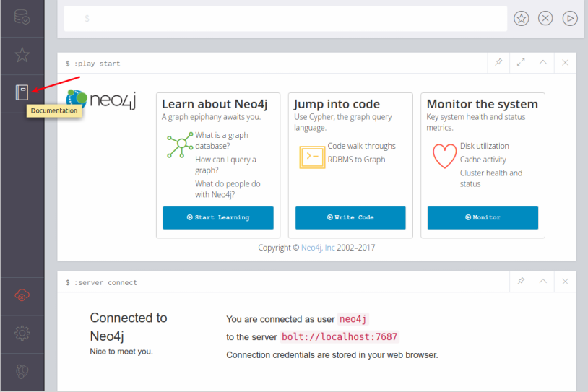Click the green graph nodes icon
Image resolution: width=588 pixels, height=392 pixels.
(180, 144)
